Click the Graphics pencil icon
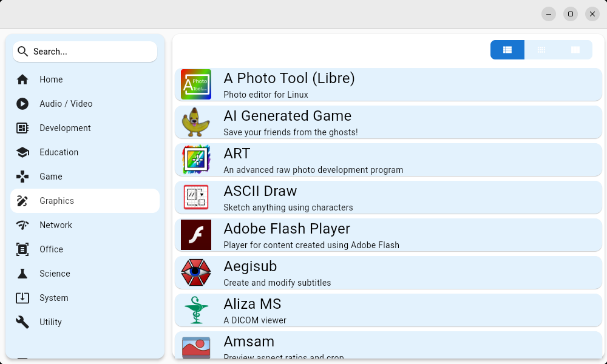The image size is (607, 364). 22,201
